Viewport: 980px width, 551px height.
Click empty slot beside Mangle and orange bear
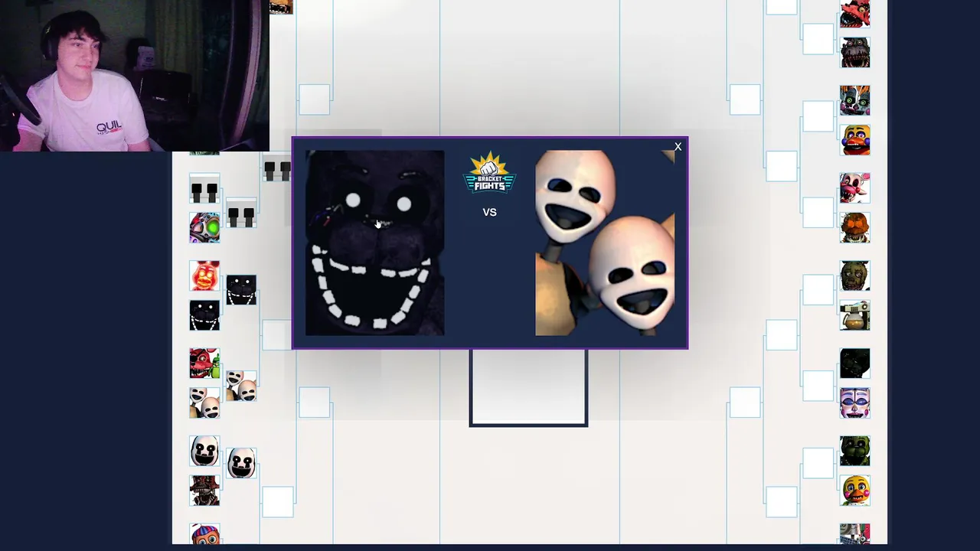[818, 214]
